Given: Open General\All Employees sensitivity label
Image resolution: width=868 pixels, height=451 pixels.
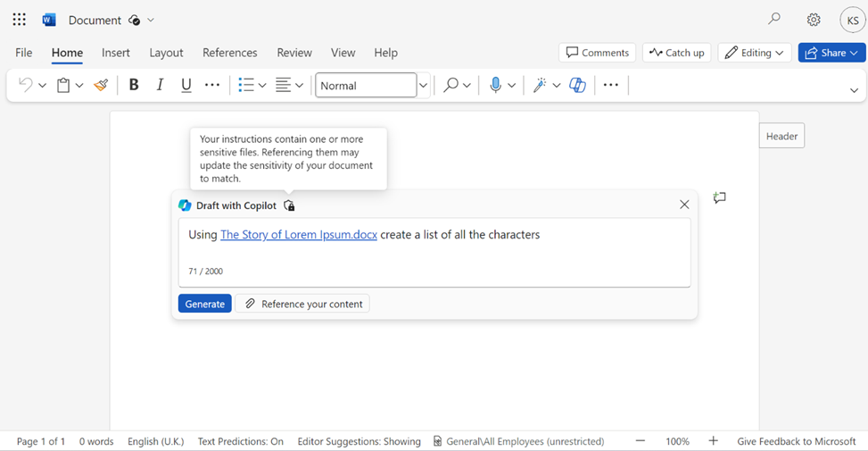Looking at the screenshot, I should point(518,441).
